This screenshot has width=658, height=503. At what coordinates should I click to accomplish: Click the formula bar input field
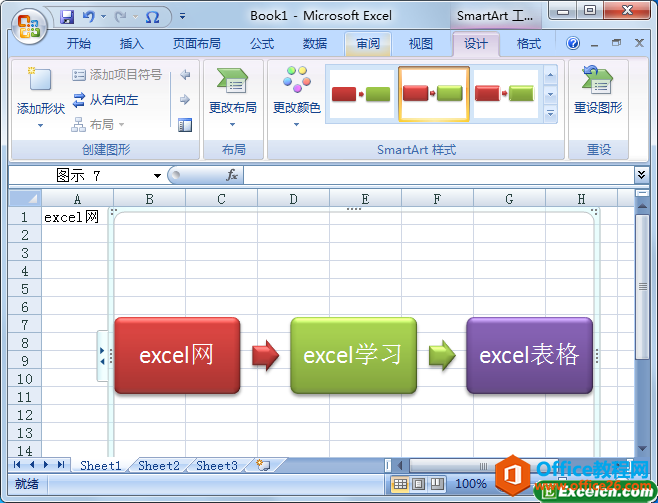tap(439, 176)
